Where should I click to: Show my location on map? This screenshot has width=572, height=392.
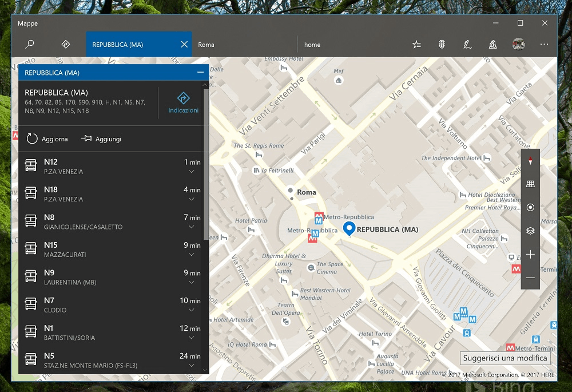click(x=530, y=207)
